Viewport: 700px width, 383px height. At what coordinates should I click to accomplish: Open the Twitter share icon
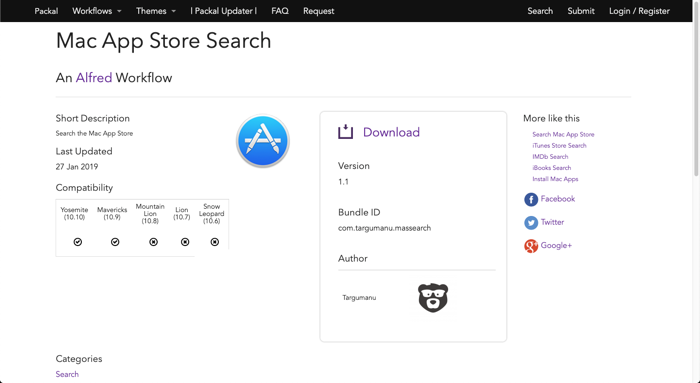[x=531, y=223]
